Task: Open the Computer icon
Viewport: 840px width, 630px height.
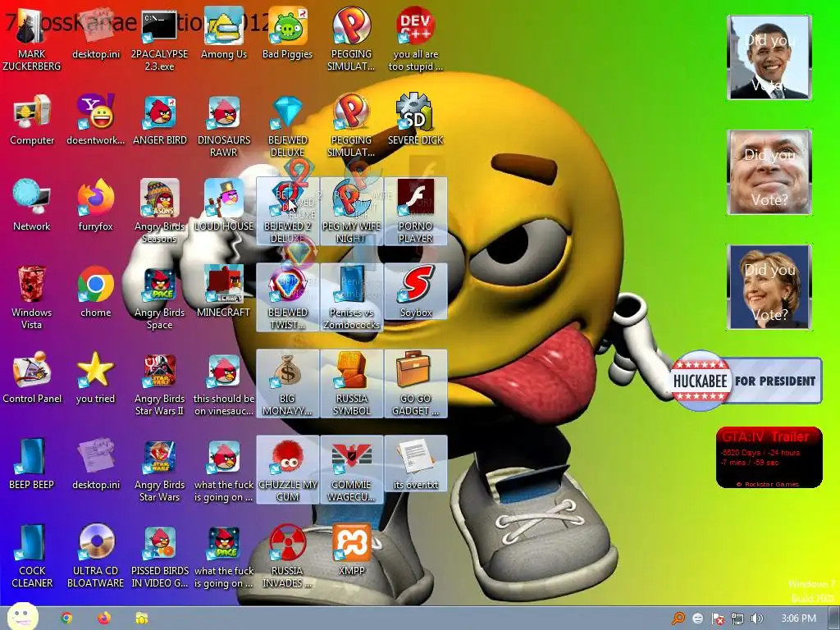Action: pyautogui.click(x=32, y=120)
